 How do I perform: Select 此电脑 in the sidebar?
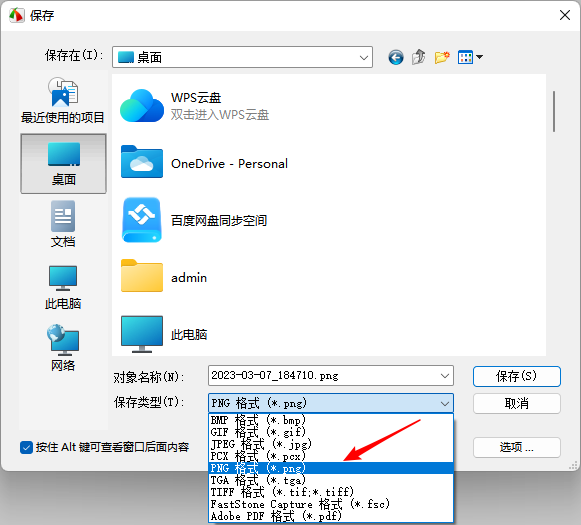[63, 287]
